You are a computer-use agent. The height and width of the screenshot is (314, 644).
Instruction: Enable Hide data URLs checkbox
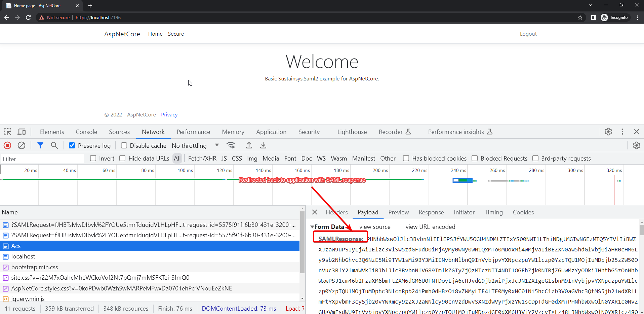click(x=122, y=158)
